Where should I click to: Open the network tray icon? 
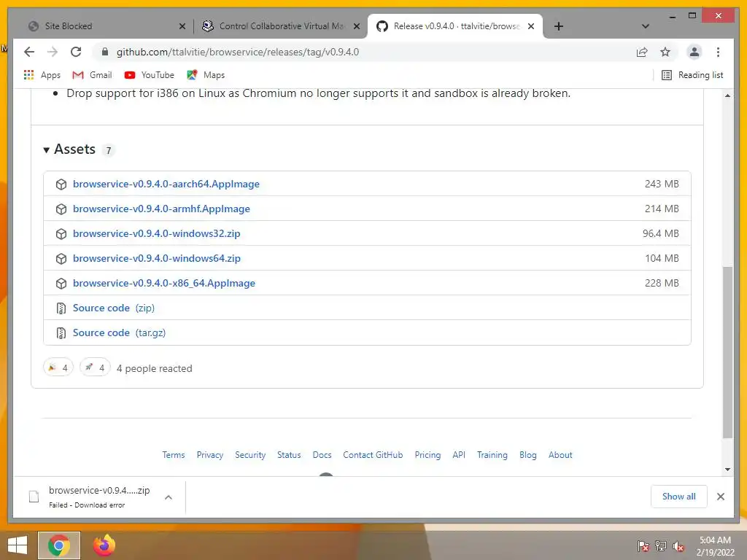[661, 546]
